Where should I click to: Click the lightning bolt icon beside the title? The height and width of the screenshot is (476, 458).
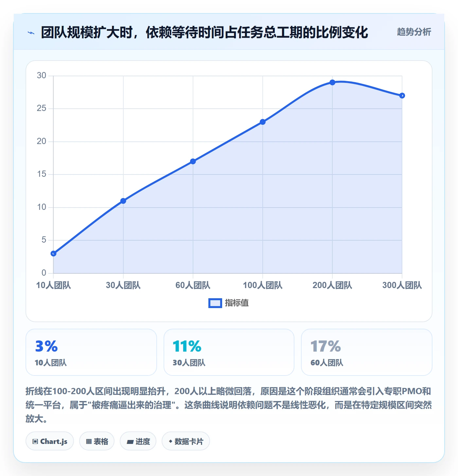coord(31,33)
